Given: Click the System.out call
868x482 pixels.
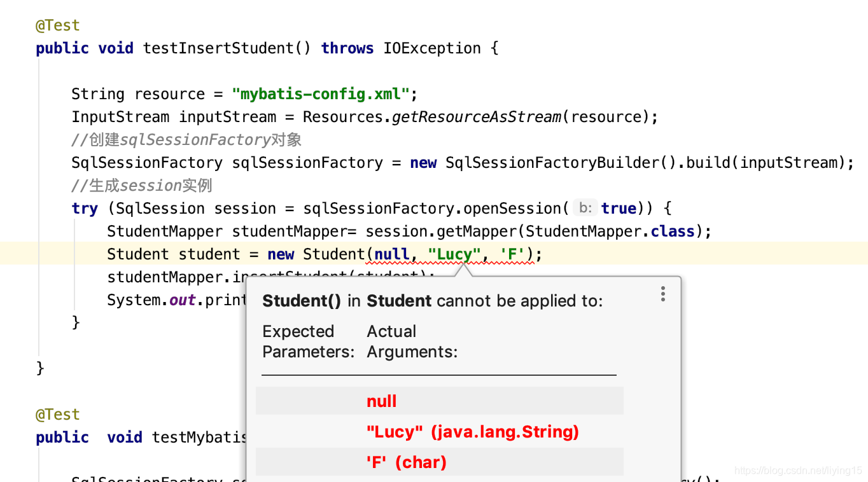Looking at the screenshot, I should click(151, 300).
